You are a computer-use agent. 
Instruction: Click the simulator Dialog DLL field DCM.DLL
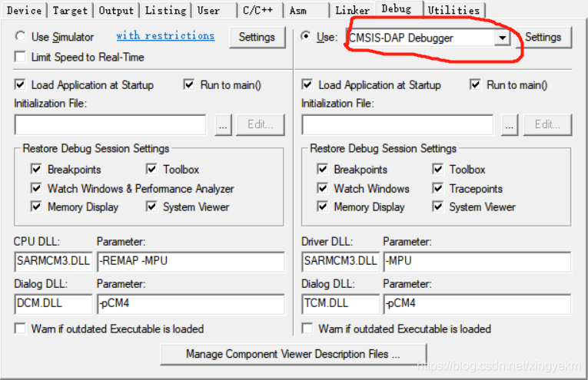pyautogui.click(x=53, y=303)
